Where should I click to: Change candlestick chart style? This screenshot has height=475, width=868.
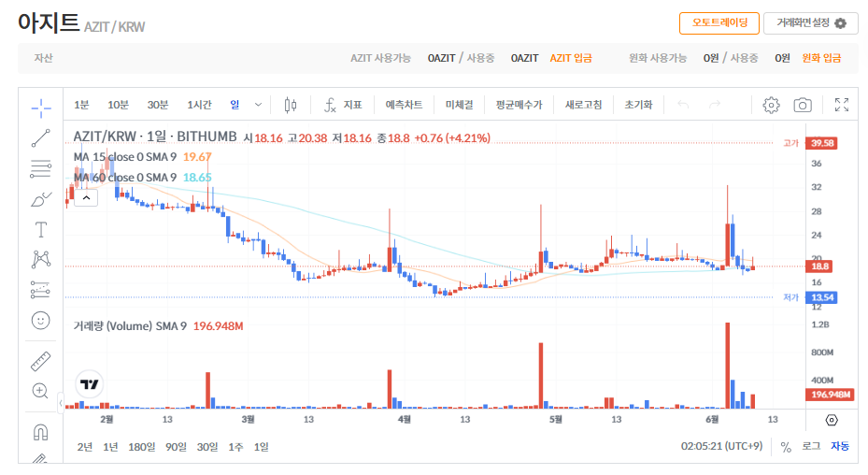click(290, 105)
